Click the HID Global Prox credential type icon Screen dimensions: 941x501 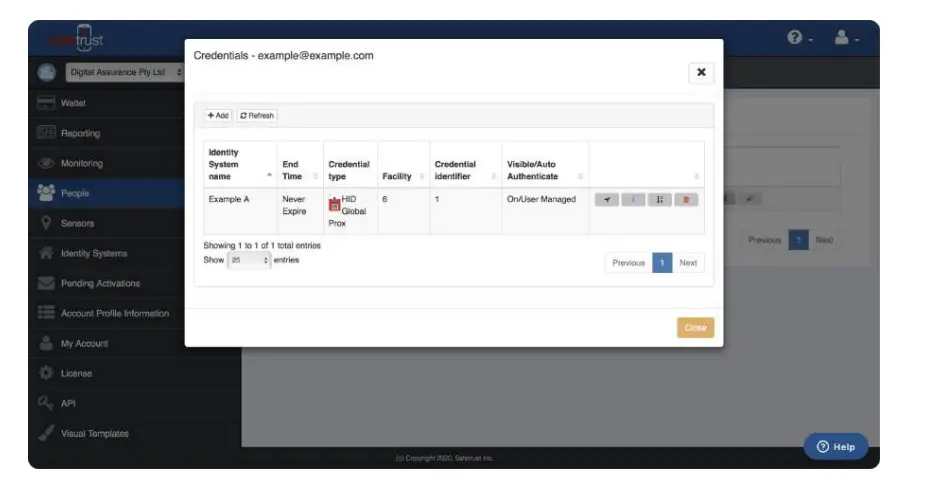(x=334, y=205)
